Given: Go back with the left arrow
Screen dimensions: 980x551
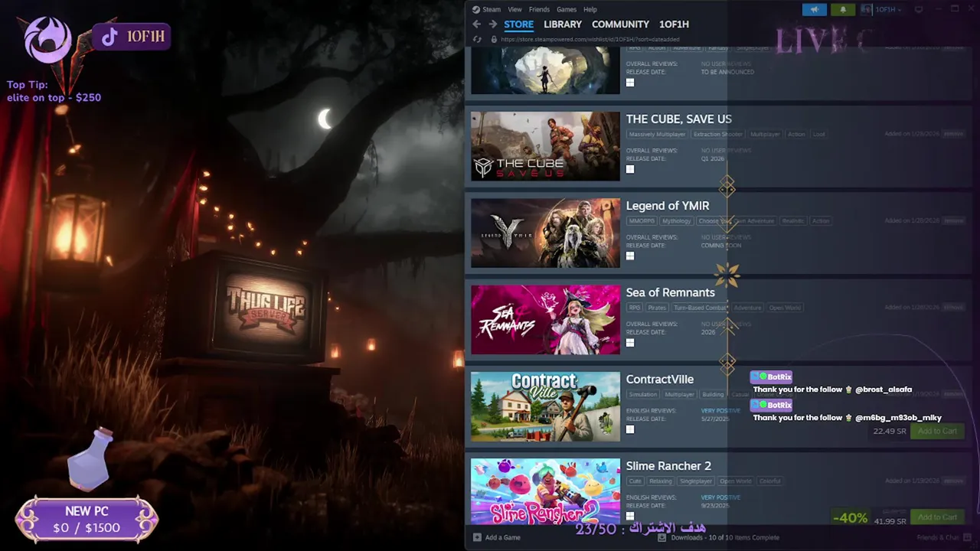Looking at the screenshot, I should coord(477,24).
